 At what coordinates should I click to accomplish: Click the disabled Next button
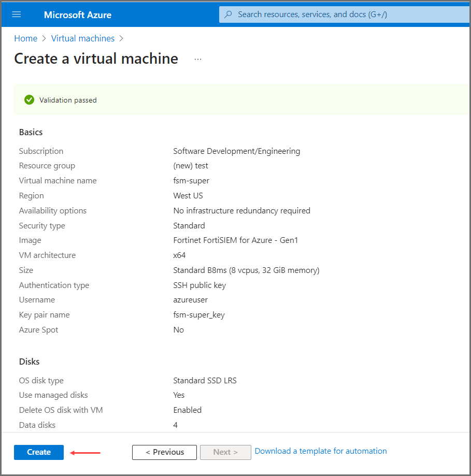coord(225,452)
